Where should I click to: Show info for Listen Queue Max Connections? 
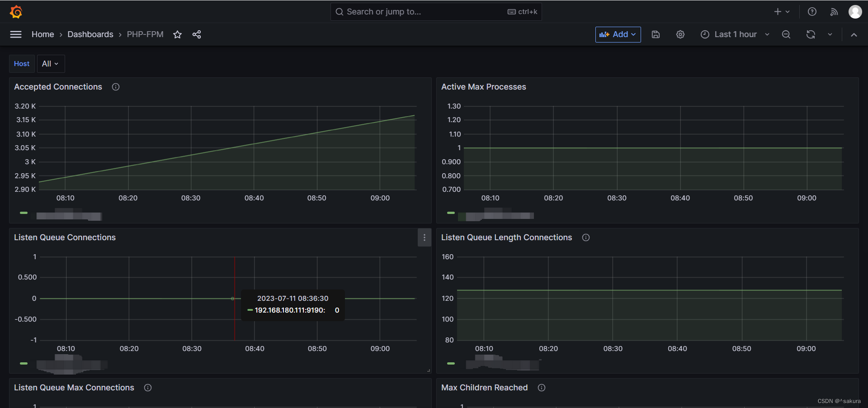(148, 388)
